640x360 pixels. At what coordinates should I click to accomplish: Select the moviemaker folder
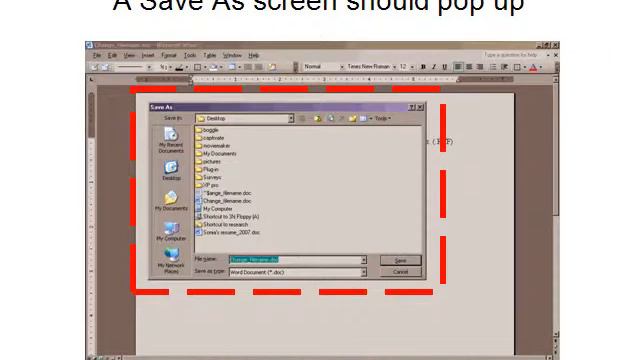(213, 146)
